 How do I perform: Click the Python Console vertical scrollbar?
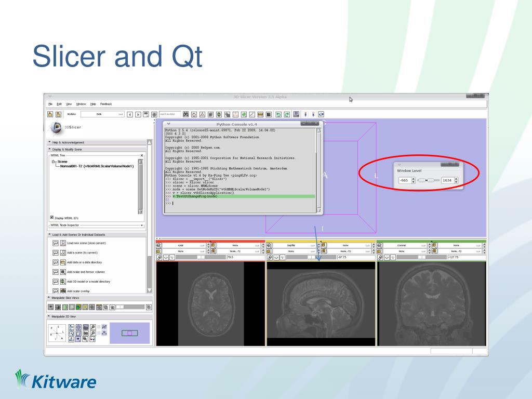tap(318, 170)
